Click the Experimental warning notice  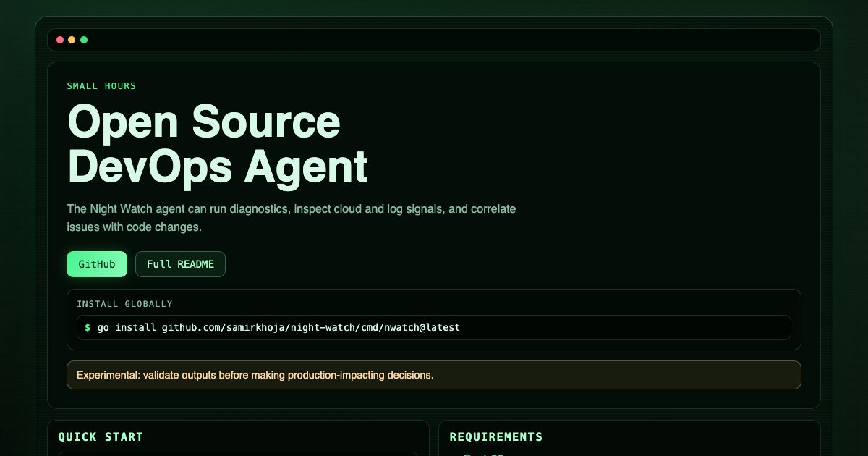pos(434,375)
